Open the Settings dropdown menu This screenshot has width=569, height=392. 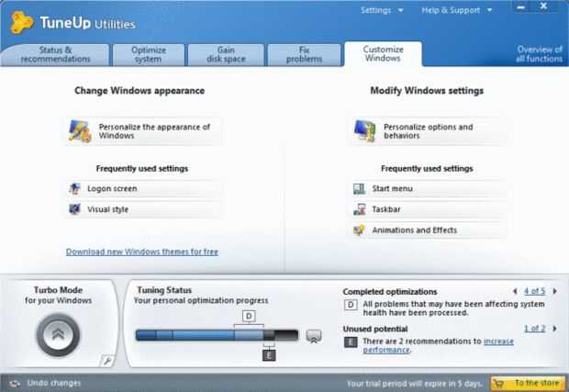[382, 10]
